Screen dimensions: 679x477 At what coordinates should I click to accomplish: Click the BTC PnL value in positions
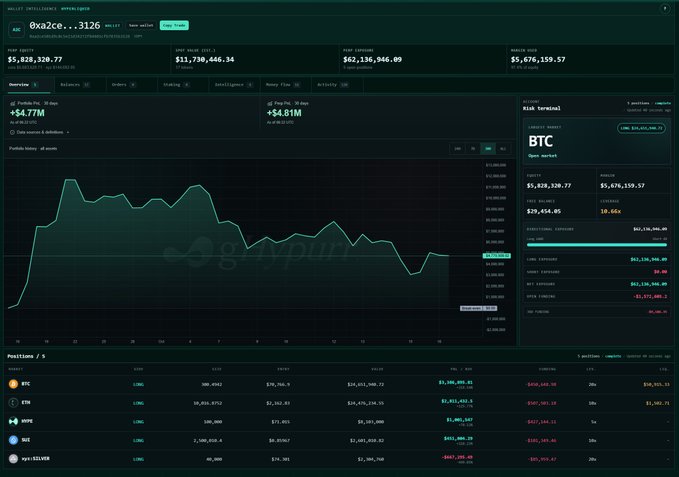coord(456,383)
